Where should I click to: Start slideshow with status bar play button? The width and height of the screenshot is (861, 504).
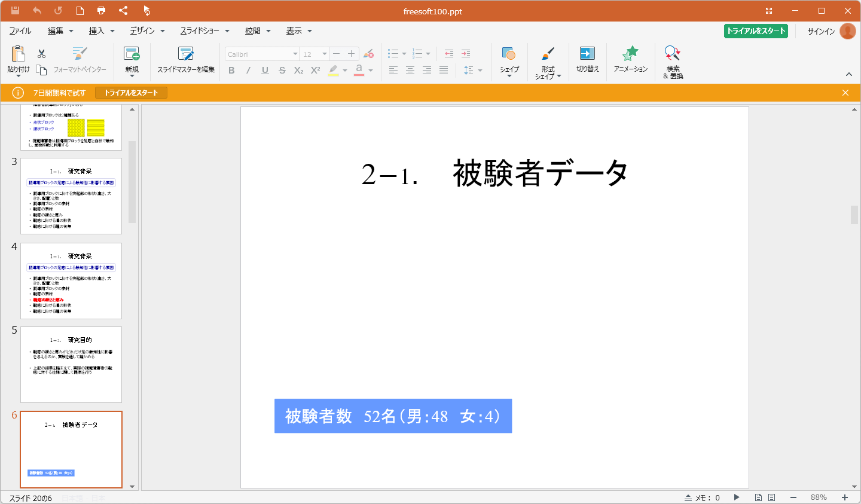click(737, 497)
